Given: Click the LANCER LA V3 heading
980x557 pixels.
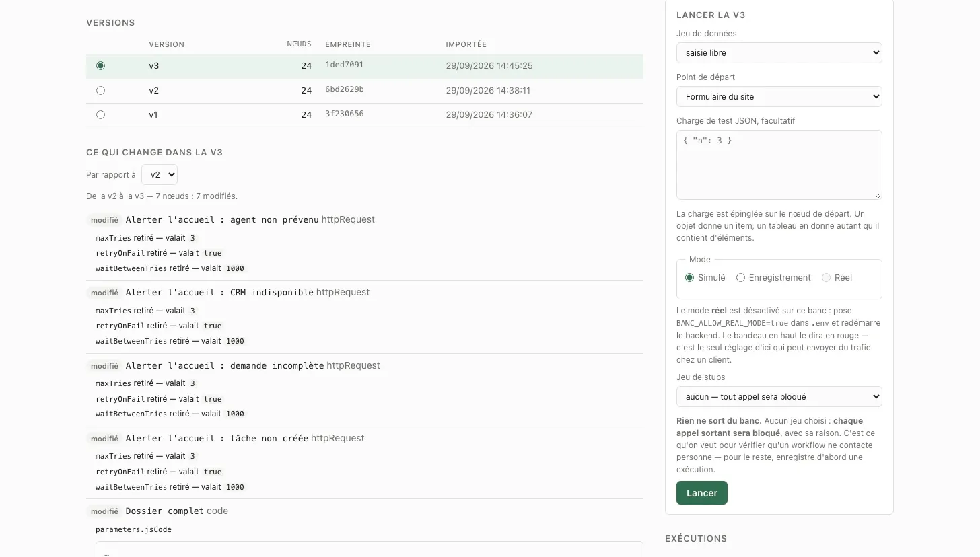Looking at the screenshot, I should click(711, 15).
